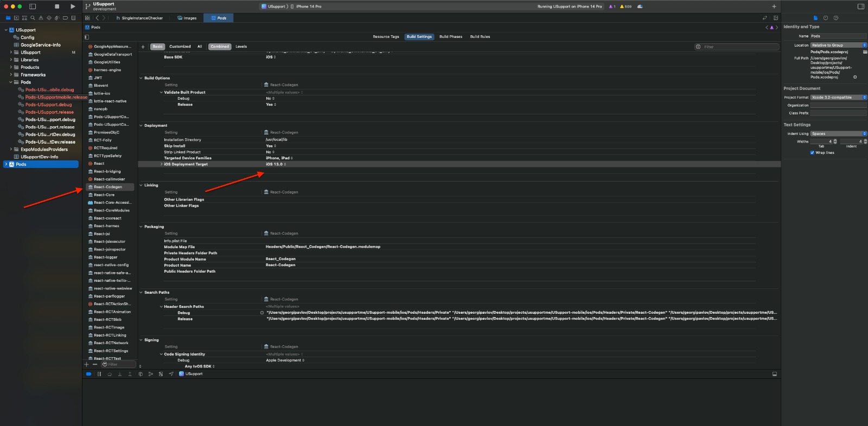Expand the Frameworks group in navigator

[11, 75]
